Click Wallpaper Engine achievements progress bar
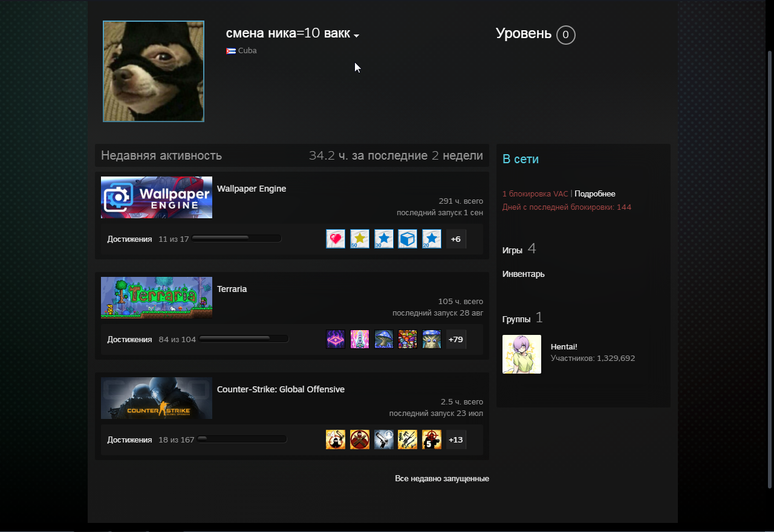The height and width of the screenshot is (532, 774). 236,238
